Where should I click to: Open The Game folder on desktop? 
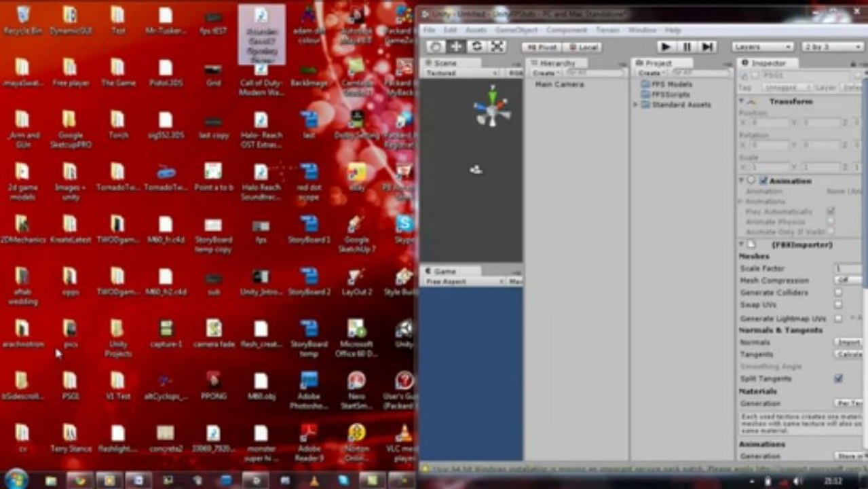[118, 73]
